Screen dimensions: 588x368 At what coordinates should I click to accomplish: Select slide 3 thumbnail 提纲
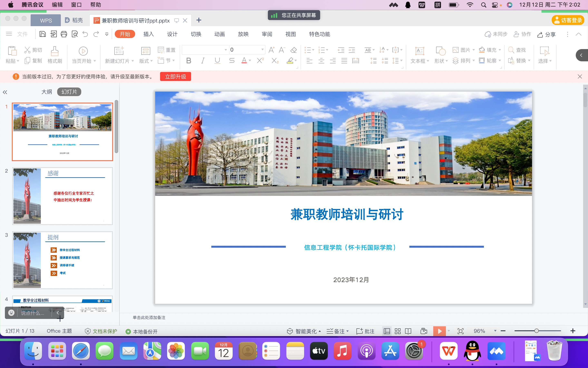pos(62,260)
